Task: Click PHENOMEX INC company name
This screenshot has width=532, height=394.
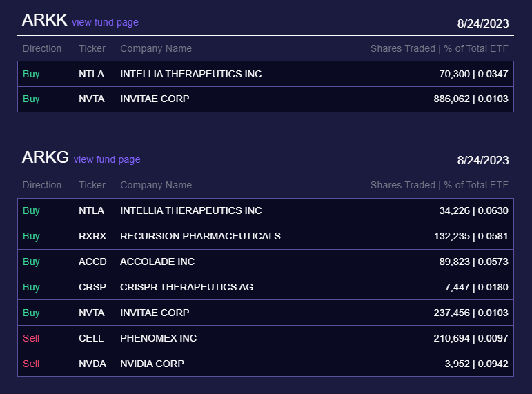Action: (x=159, y=338)
